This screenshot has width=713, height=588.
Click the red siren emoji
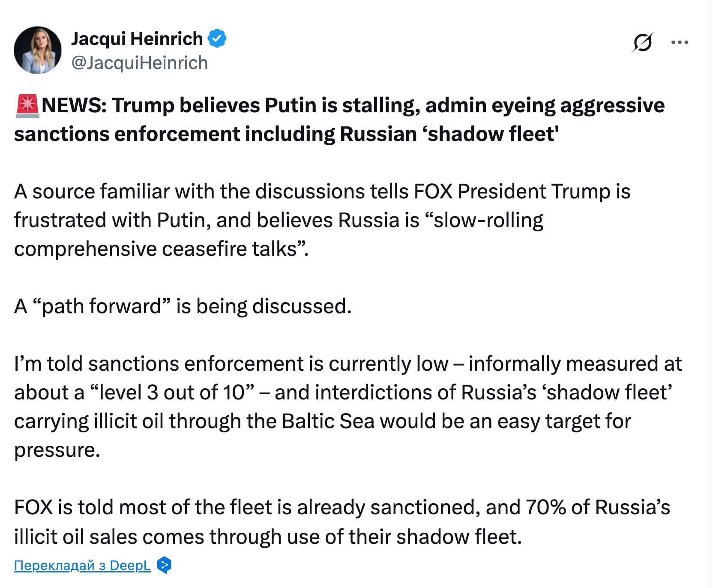27,106
